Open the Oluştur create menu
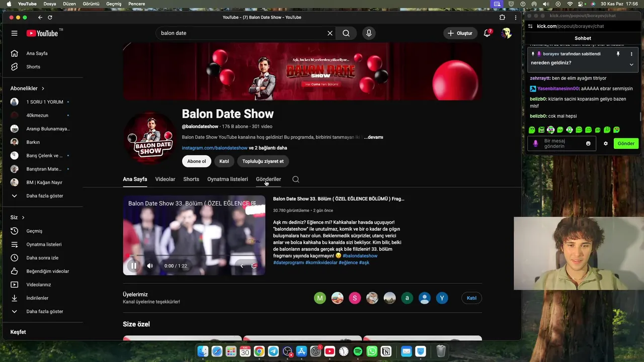 pos(460,33)
